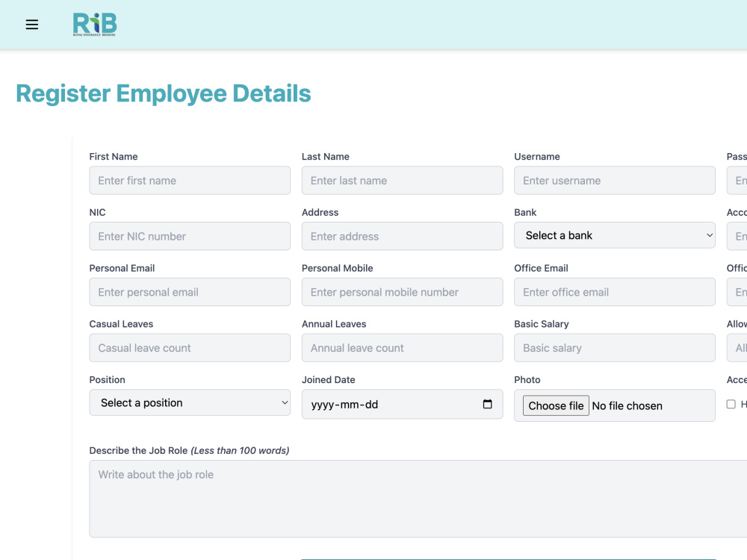Open the calendar picker in Joined Date
The width and height of the screenshot is (747, 560).
click(487, 404)
